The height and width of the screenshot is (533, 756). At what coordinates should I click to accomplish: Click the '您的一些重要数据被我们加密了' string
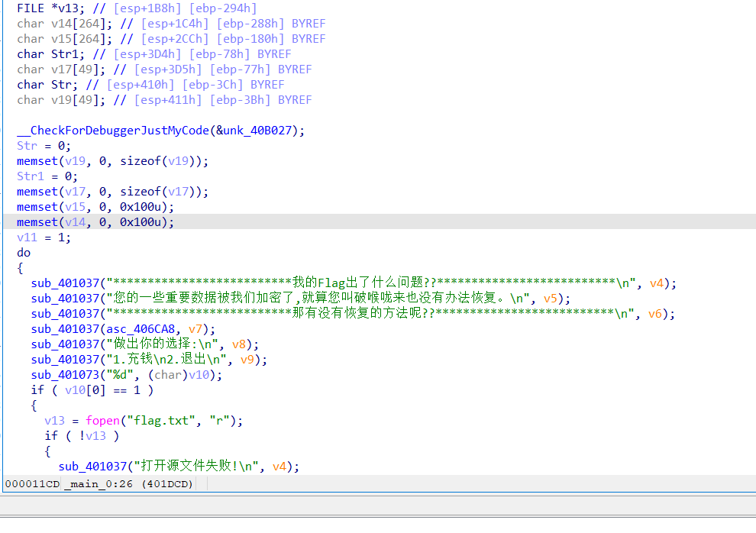[318, 299]
